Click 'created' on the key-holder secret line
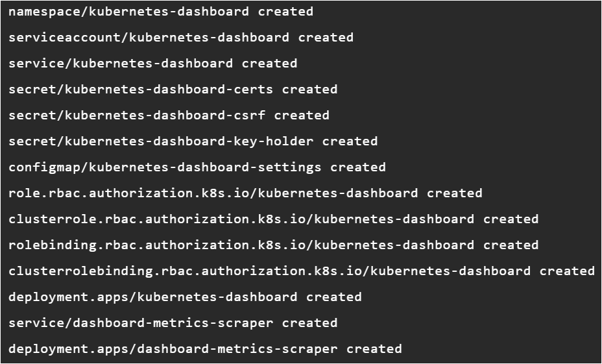 tap(350, 141)
